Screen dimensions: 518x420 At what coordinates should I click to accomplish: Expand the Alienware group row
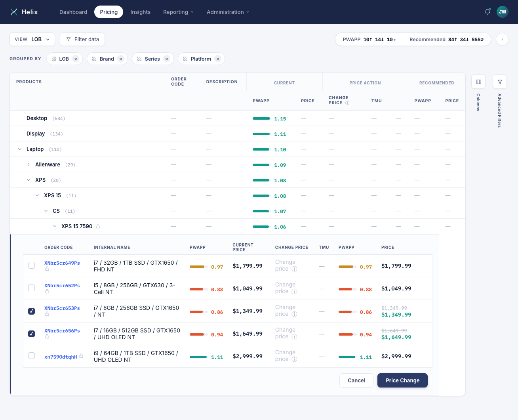pyautogui.click(x=29, y=164)
